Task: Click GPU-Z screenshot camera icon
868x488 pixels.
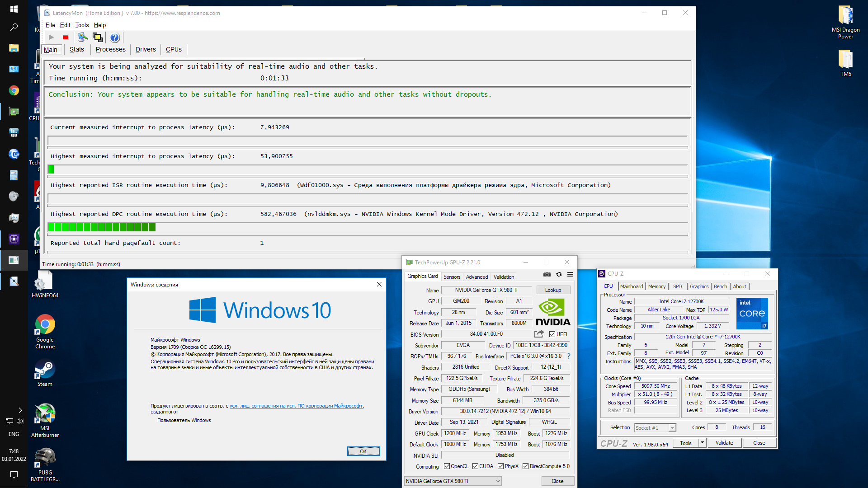Action: (x=547, y=274)
